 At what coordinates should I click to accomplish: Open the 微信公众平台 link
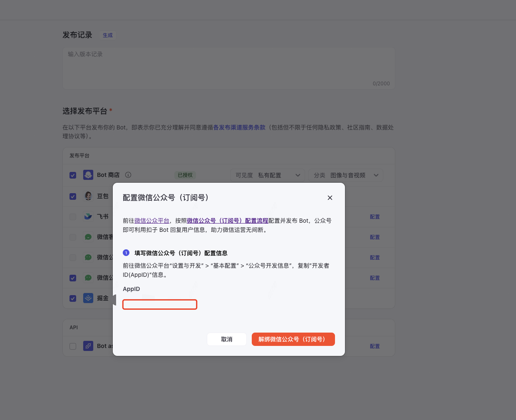coord(152,221)
